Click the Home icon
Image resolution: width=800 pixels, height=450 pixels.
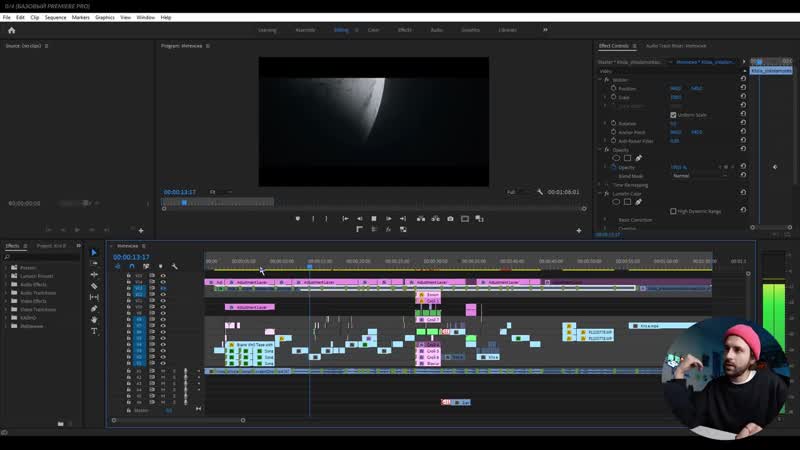pos(11,31)
